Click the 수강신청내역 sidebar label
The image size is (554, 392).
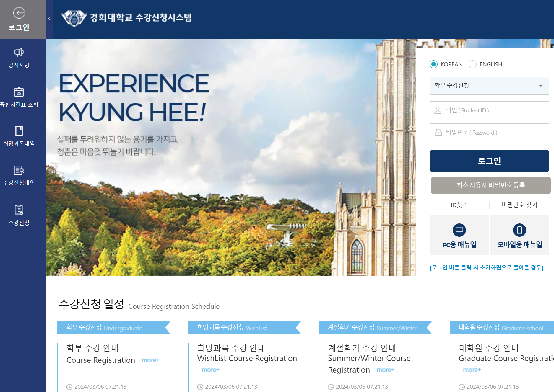[19, 183]
